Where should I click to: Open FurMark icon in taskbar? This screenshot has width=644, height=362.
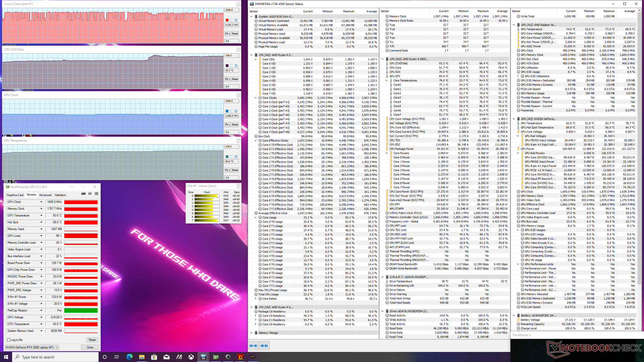(x=240, y=357)
